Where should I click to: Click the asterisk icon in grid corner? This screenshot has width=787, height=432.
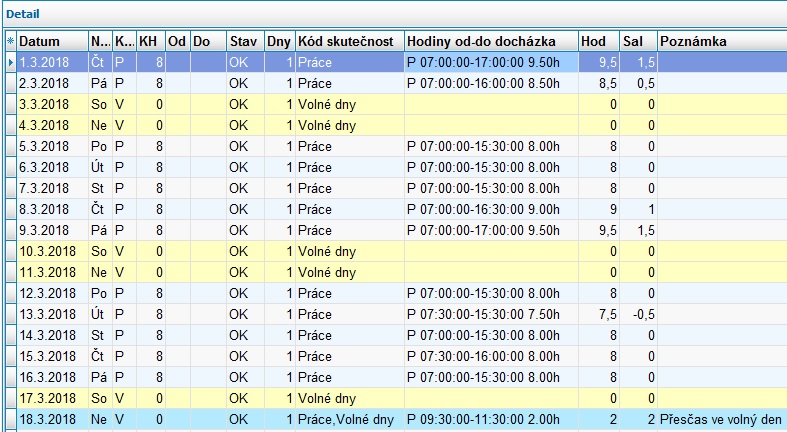tap(11, 41)
